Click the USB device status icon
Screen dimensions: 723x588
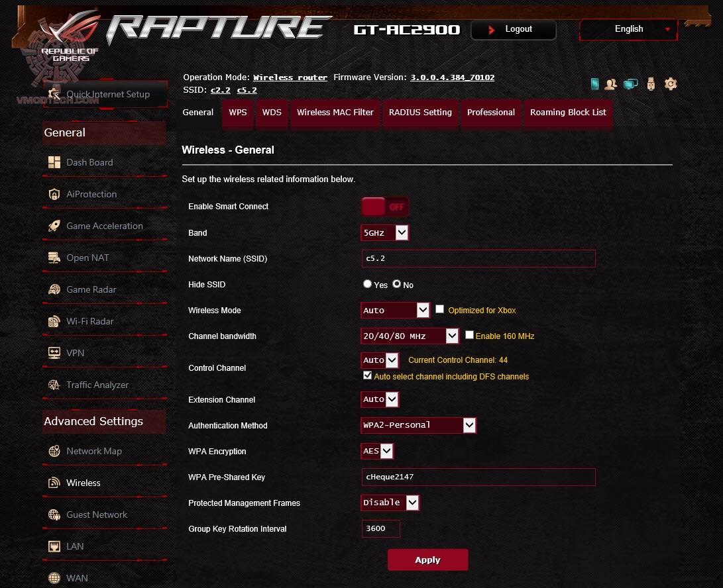651,84
